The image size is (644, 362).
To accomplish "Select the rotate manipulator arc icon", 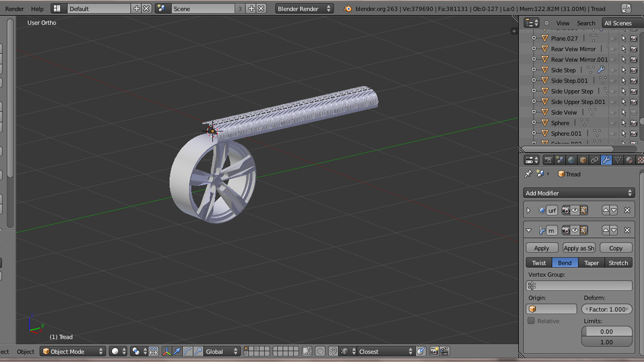I will [x=187, y=351].
